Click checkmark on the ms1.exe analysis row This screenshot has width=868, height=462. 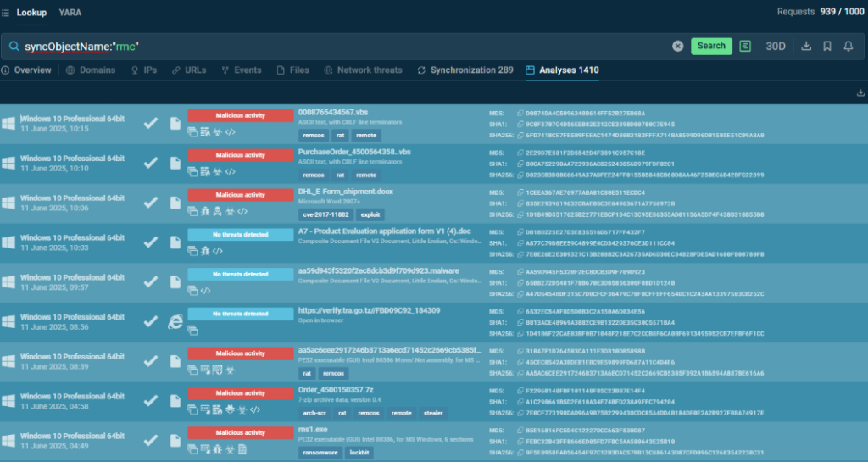150,441
